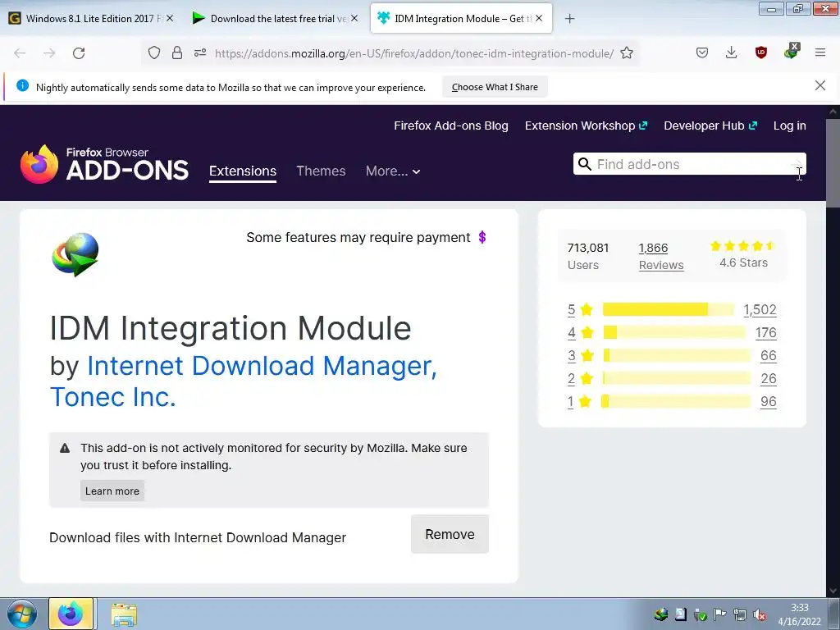
Task: Click the 5-star rating bar
Action: [669, 309]
